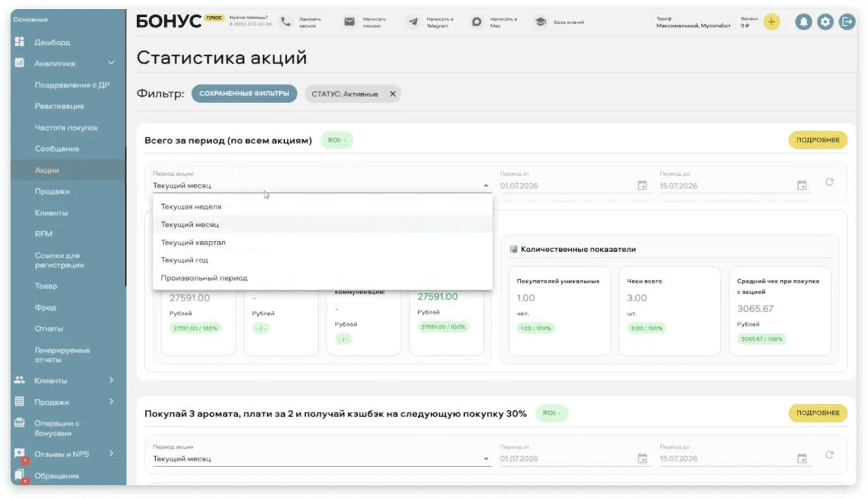
Task: Select Текущий месяц option in dropdown list
Action: coord(322,224)
